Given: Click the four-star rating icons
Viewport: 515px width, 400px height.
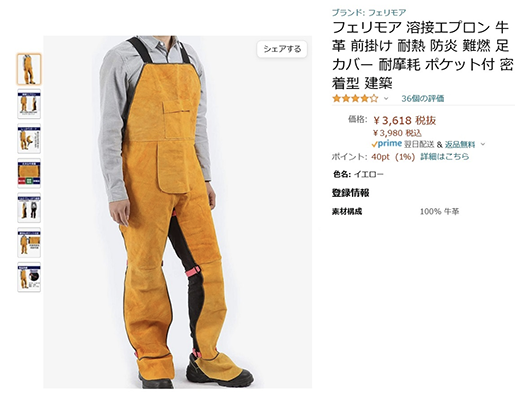Looking at the screenshot, I should click(x=355, y=98).
